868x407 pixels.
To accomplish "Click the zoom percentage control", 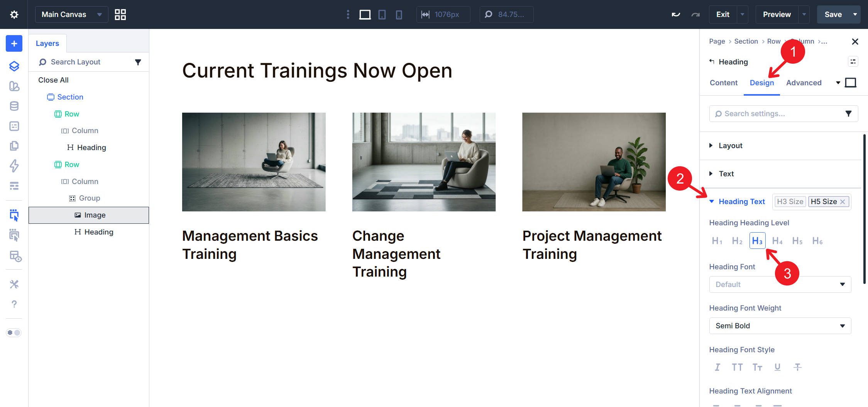I will (506, 14).
